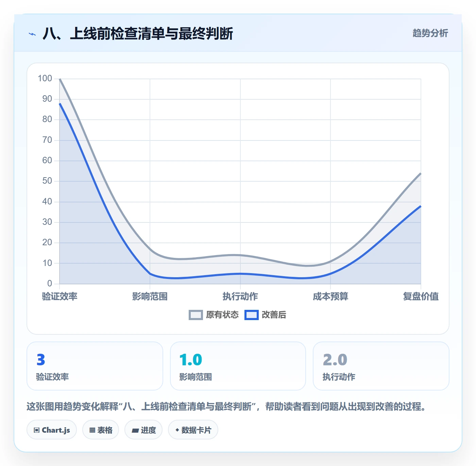The image size is (476, 466).
Task: Open the 验证效率 data card showing 3
Action: 95,366
